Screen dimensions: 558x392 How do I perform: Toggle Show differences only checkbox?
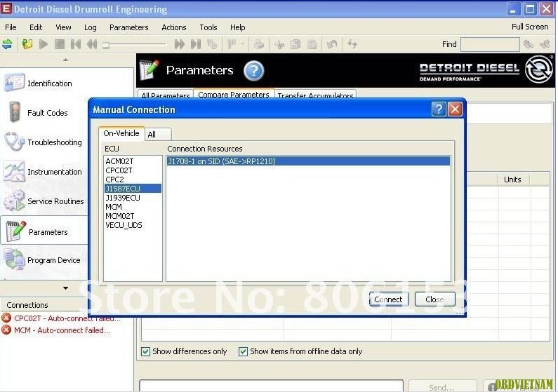click(146, 351)
